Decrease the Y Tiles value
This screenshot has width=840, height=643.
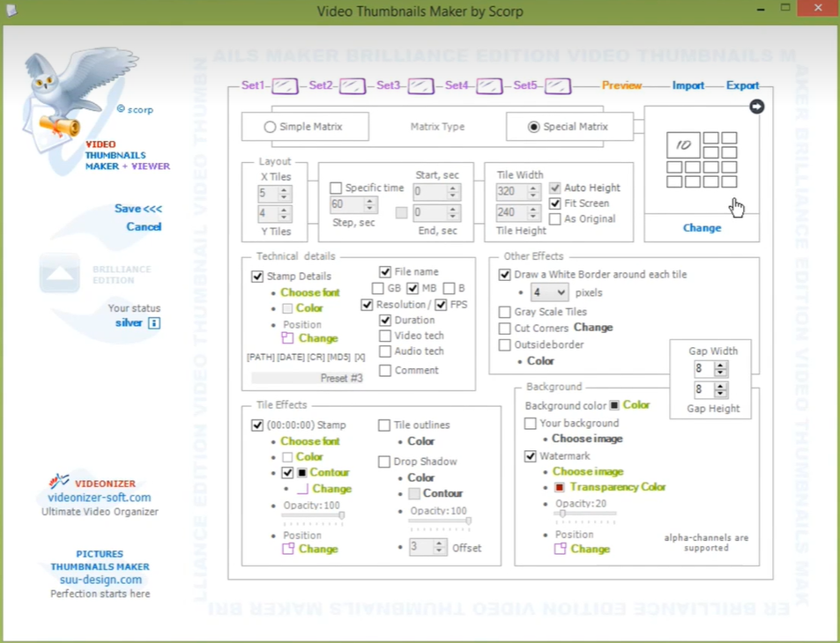pyautogui.click(x=284, y=218)
